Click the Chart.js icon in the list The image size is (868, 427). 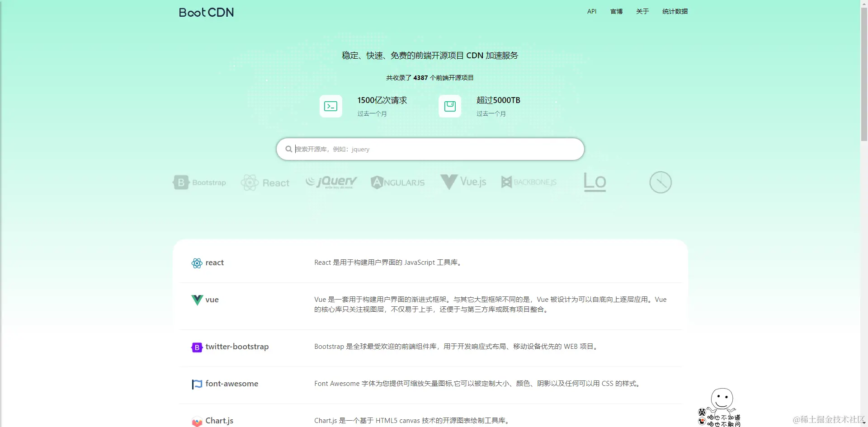tap(197, 422)
